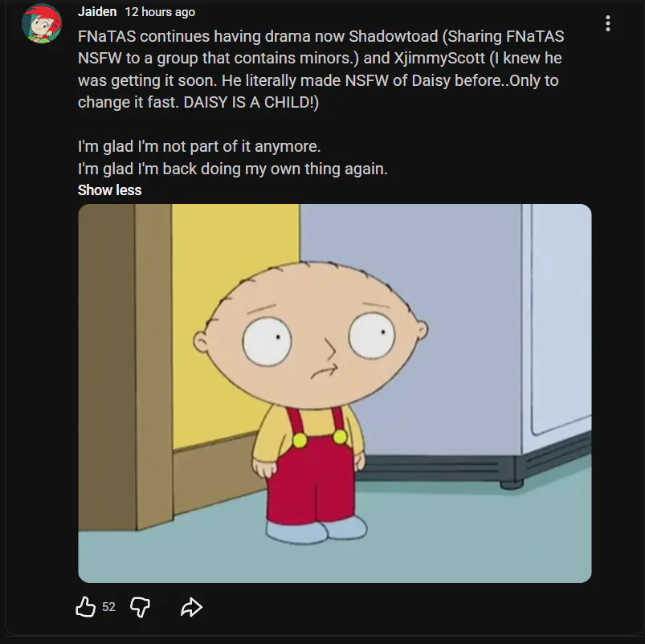Click the 52 likes counter
Screen dimensions: 645x644
click(108, 607)
